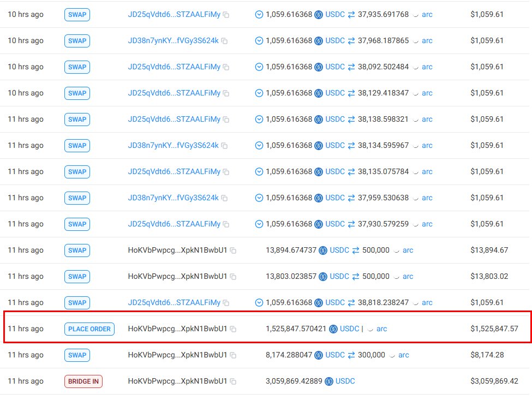Expand details of the 37,968.187865 arc swap

pyautogui.click(x=259, y=41)
